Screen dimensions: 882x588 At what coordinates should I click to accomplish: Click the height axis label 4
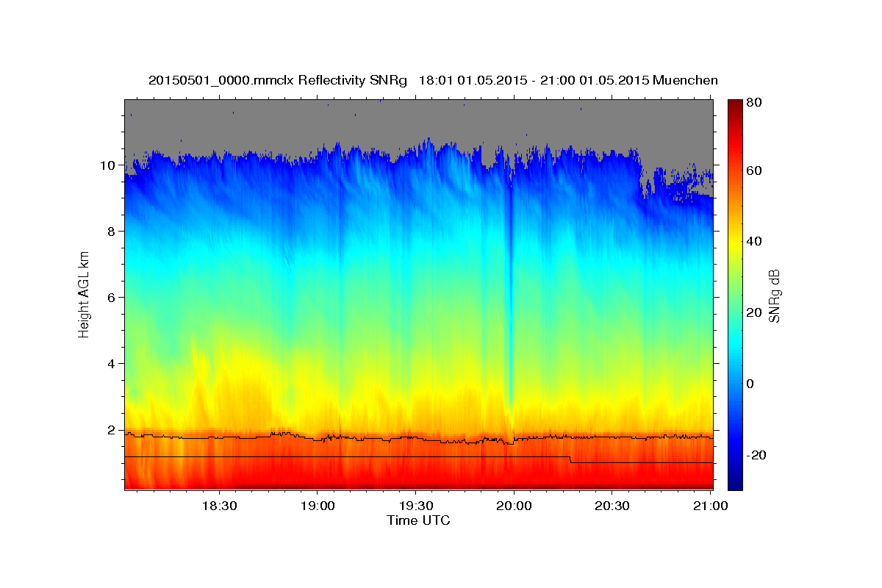112,364
